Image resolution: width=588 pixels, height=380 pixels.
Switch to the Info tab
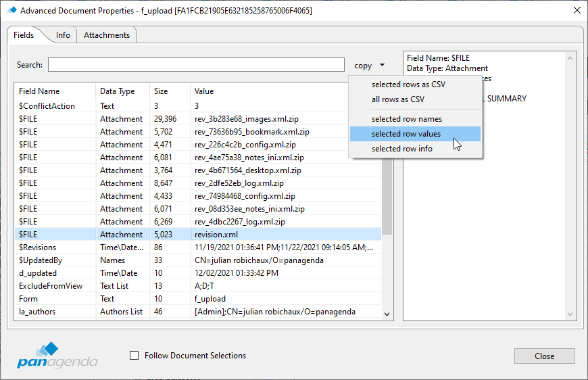(x=63, y=35)
